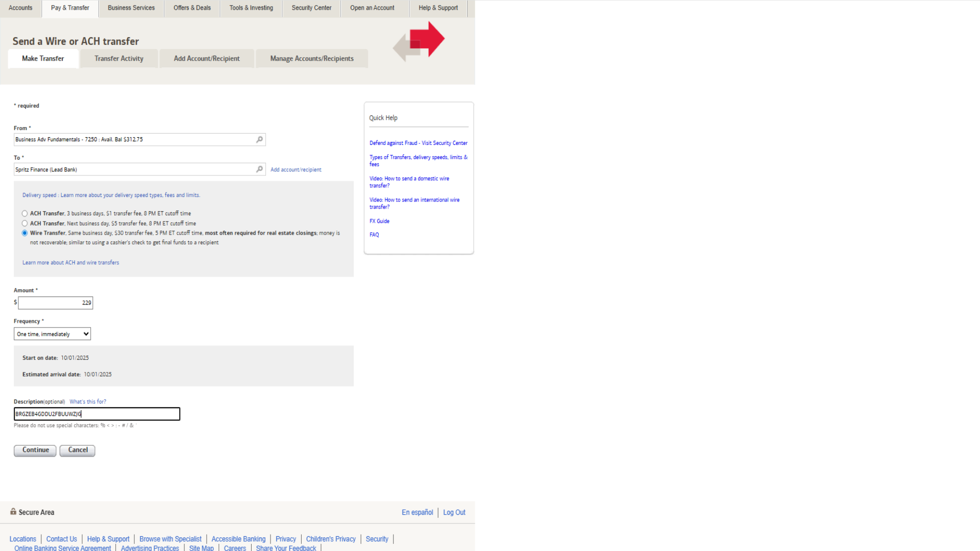Image resolution: width=980 pixels, height=551 pixels.
Task: Click the Log Out link
Action: point(454,512)
